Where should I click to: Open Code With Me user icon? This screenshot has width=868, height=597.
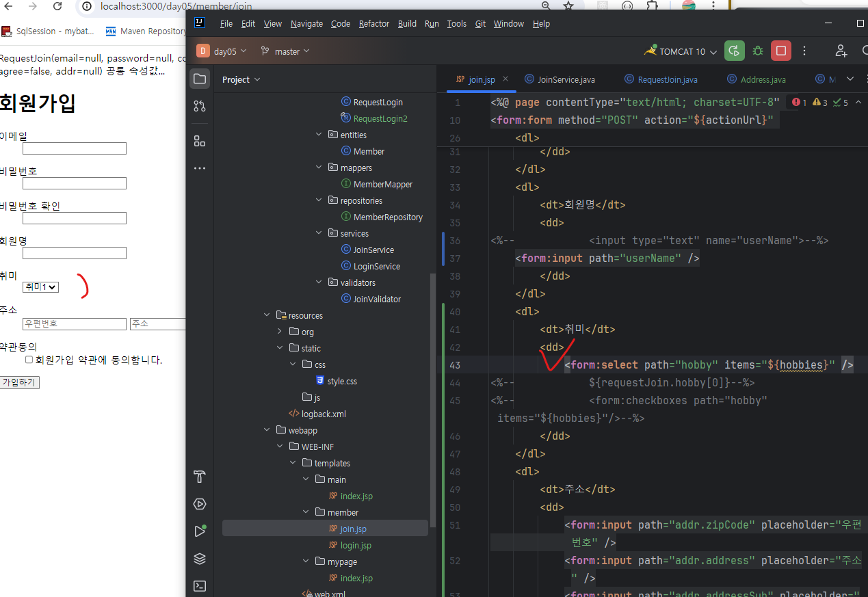click(x=841, y=51)
